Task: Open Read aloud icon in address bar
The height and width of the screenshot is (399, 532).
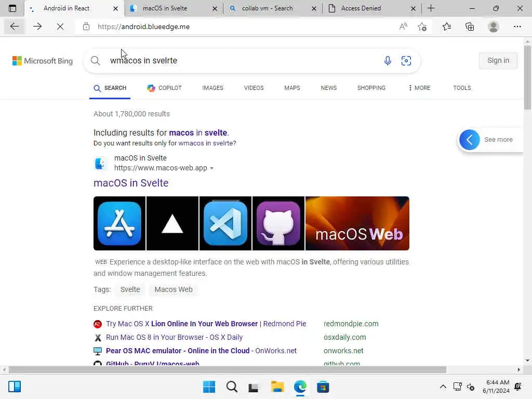Action: [403, 26]
